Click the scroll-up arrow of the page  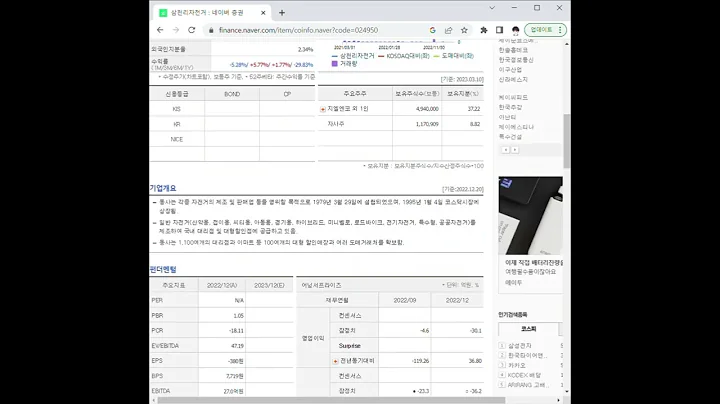(x=567, y=44)
